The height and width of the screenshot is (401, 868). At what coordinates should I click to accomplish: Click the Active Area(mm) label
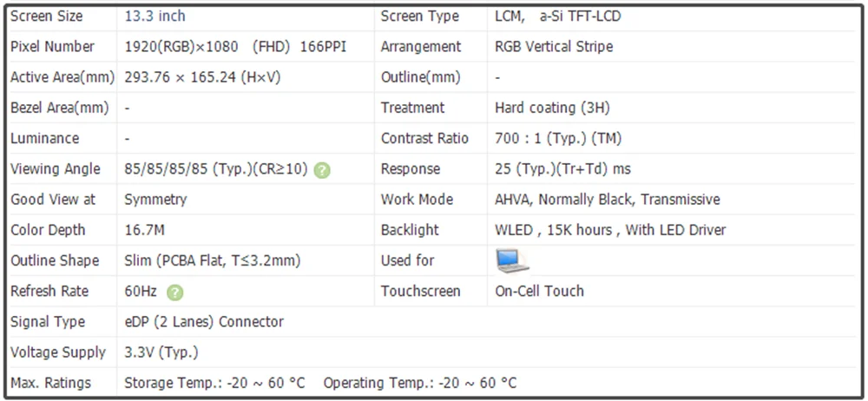62,77
